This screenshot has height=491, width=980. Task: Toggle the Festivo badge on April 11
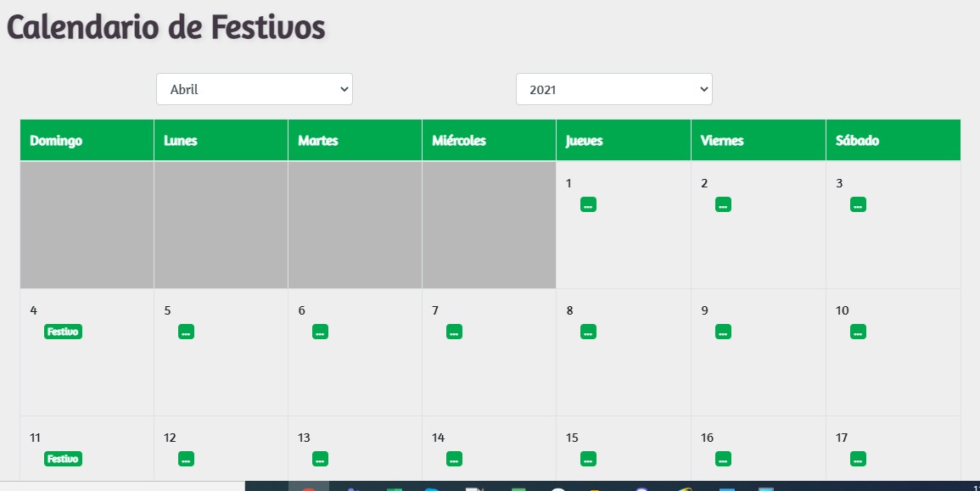coord(63,459)
